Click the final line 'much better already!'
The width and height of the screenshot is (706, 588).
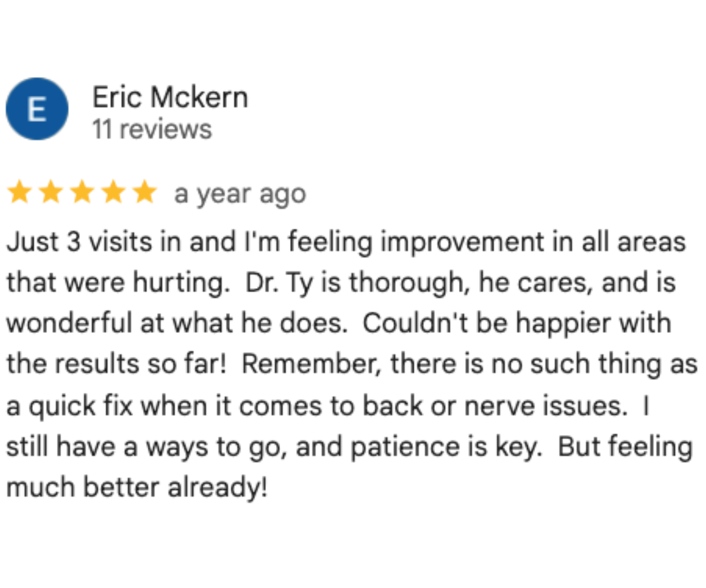point(137,487)
